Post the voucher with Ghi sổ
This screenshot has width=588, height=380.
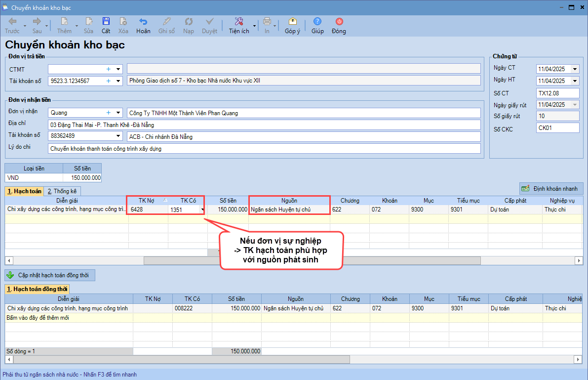[x=166, y=26]
